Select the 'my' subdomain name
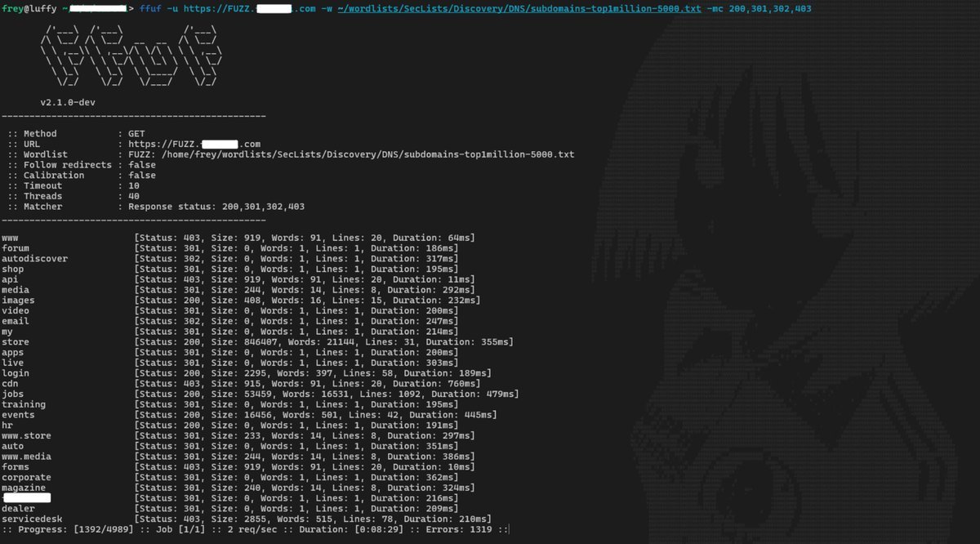 pyautogui.click(x=7, y=332)
